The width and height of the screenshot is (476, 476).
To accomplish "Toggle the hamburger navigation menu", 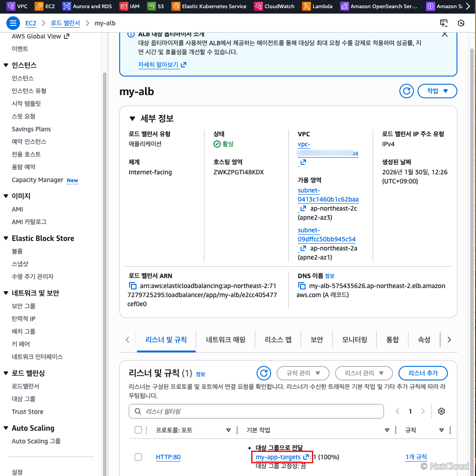I will [x=13, y=23].
